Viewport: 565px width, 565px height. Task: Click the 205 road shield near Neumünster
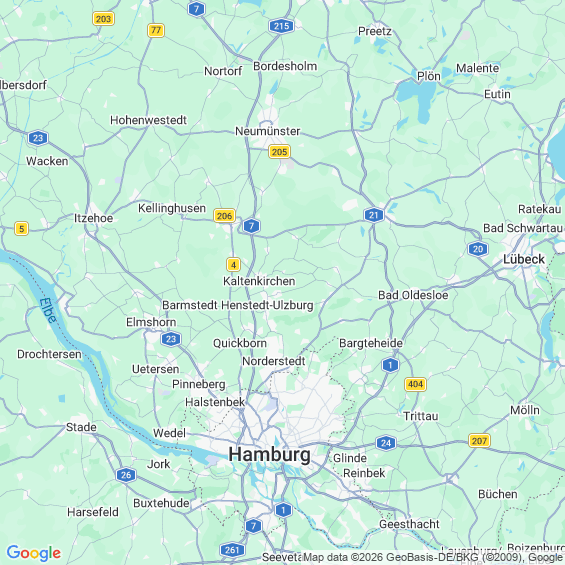(280, 152)
